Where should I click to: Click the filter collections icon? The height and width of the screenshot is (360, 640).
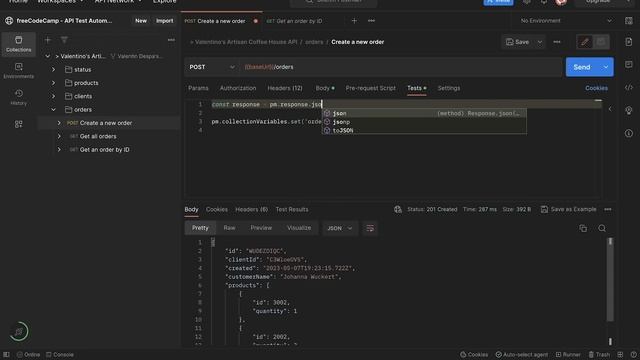64,40
